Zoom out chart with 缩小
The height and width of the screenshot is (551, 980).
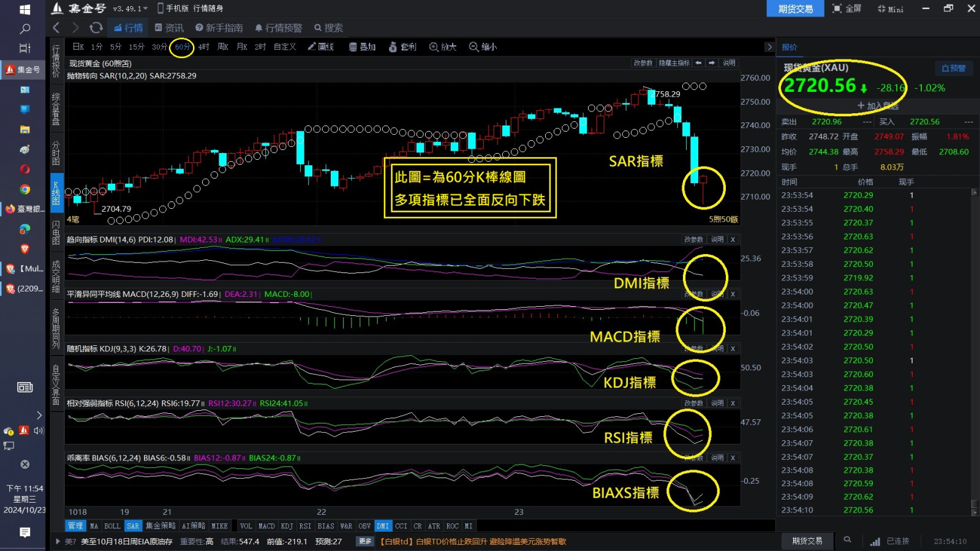(x=483, y=47)
